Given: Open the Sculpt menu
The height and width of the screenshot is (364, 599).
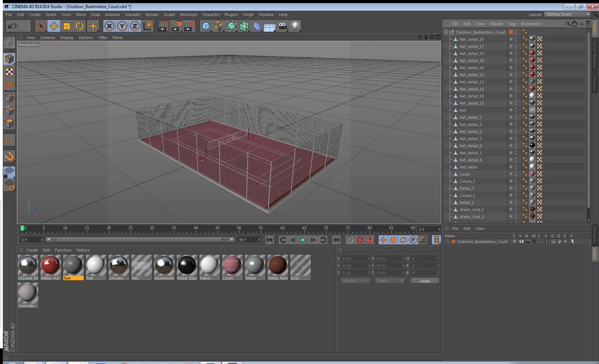Looking at the screenshot, I should pos(169,15).
